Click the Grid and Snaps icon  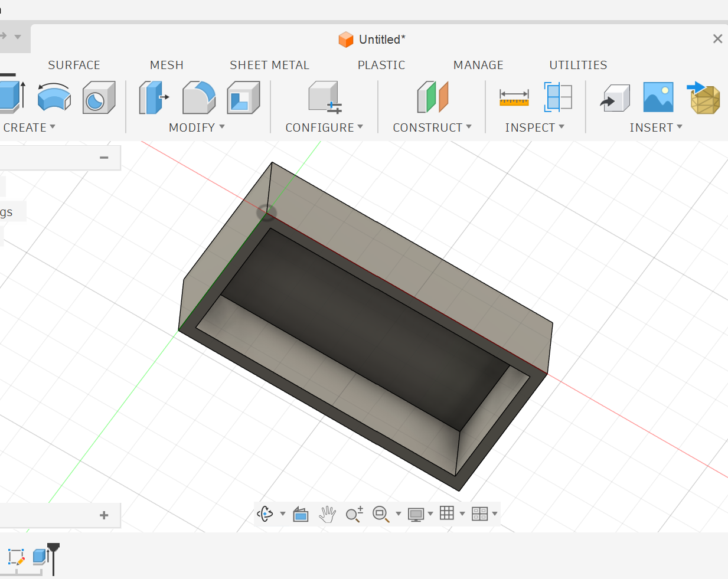[x=447, y=513]
